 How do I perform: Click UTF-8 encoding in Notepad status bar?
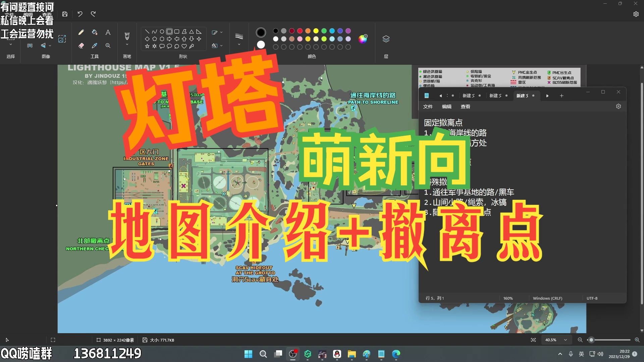pyautogui.click(x=592, y=298)
